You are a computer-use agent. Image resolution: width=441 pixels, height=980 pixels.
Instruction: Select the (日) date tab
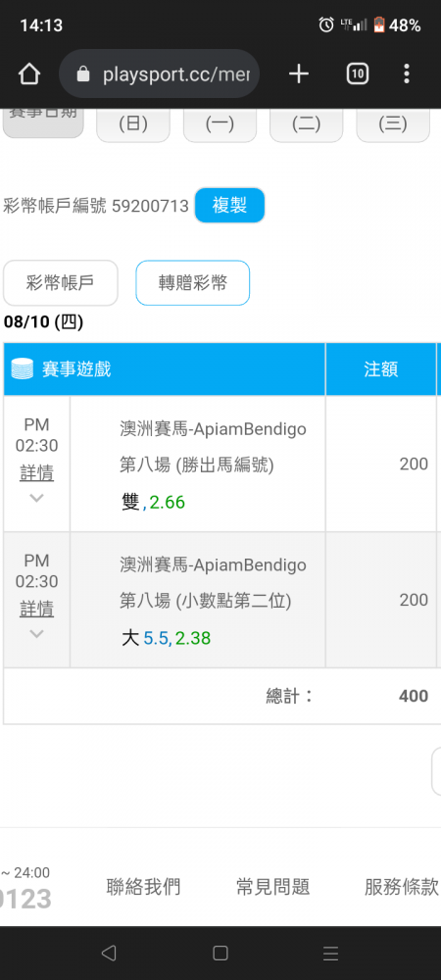[133, 124]
